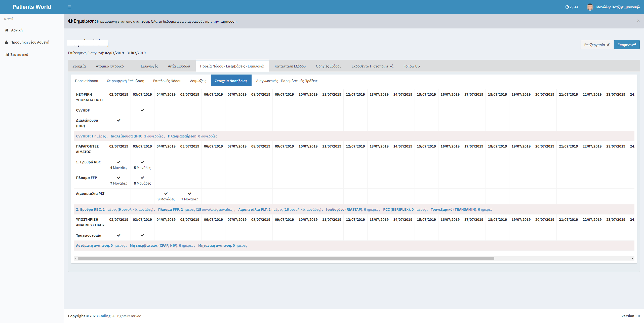Click the CVVHDF checkmark on 03/07/2019

(x=142, y=110)
